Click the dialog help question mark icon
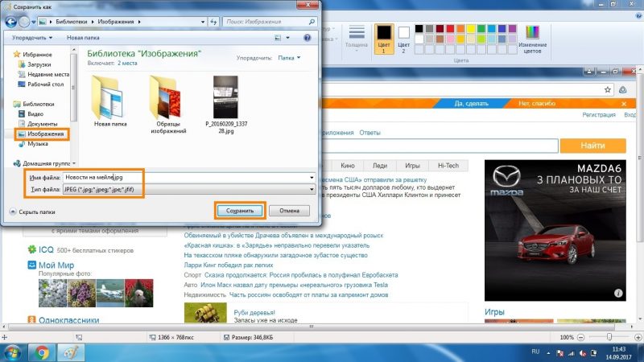 307,37
